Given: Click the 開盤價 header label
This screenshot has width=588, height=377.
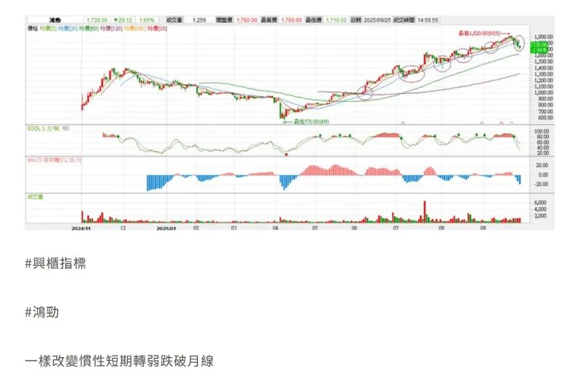Looking at the screenshot, I should point(224,20).
